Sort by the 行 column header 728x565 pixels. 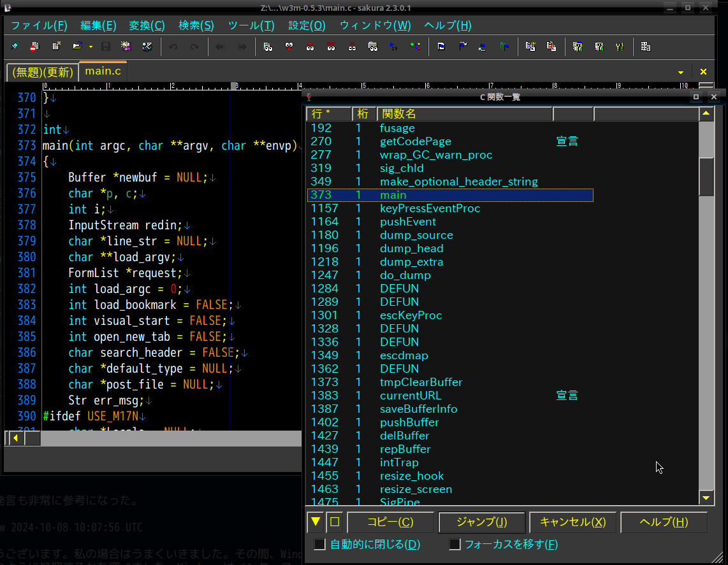[x=329, y=113]
